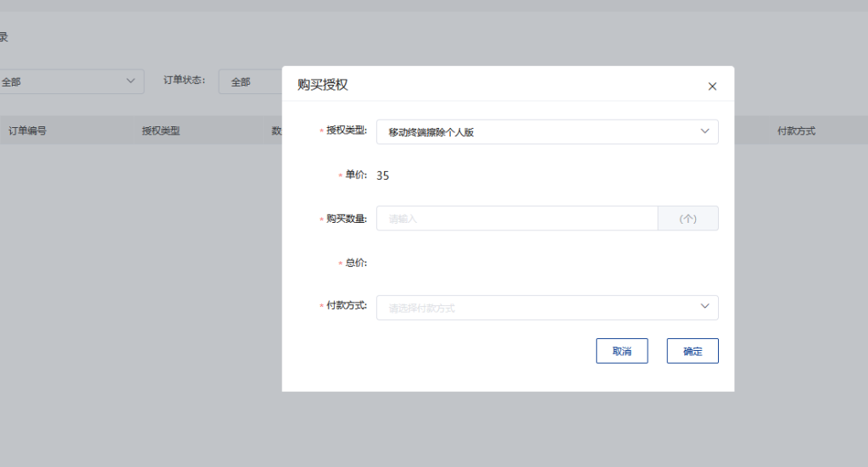Click the 单价 form label
Image resolution: width=868 pixels, height=467 pixels.
click(355, 175)
